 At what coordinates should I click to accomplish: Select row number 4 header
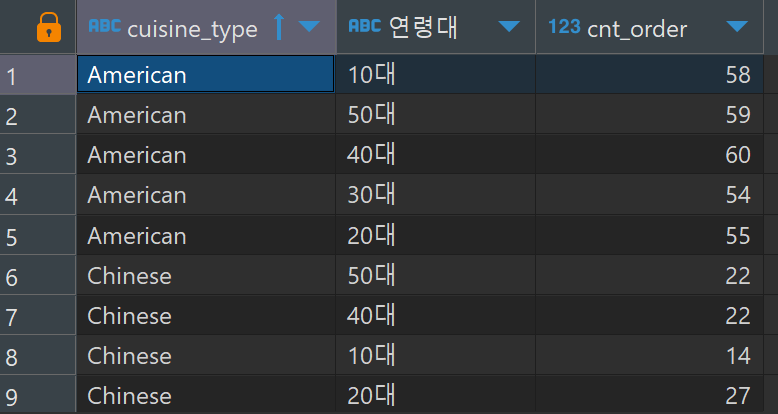tap(38, 195)
